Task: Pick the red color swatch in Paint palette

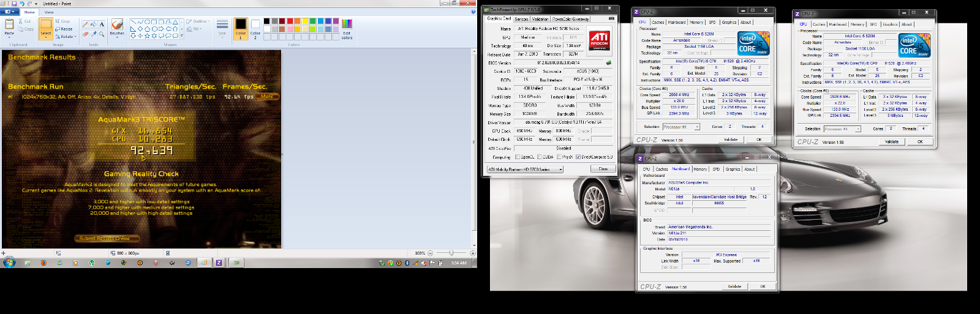Action: 289,21
